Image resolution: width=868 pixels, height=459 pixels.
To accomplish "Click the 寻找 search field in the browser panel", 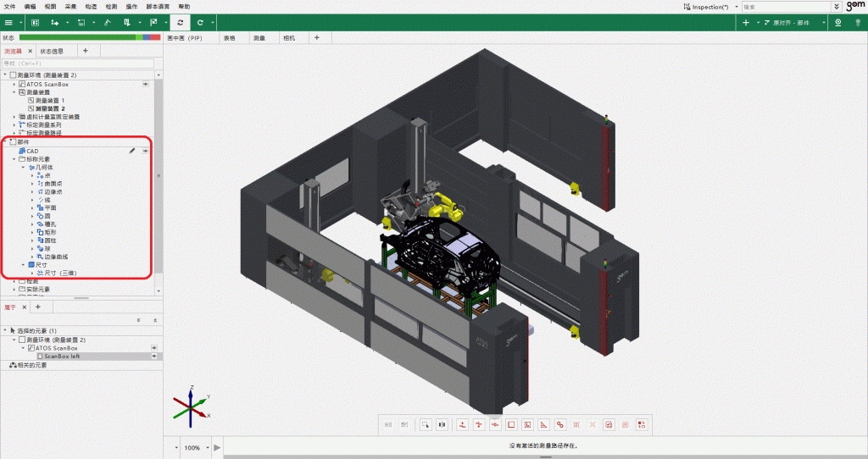I will [x=76, y=63].
